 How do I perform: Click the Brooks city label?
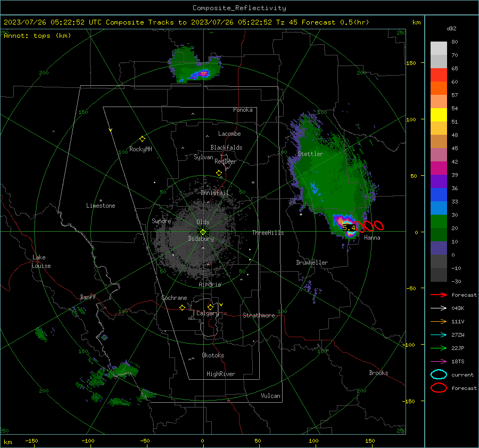[378, 373]
